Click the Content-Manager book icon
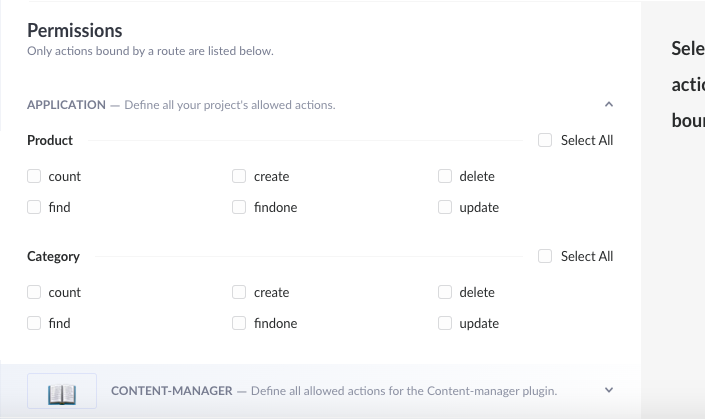 [x=62, y=392]
